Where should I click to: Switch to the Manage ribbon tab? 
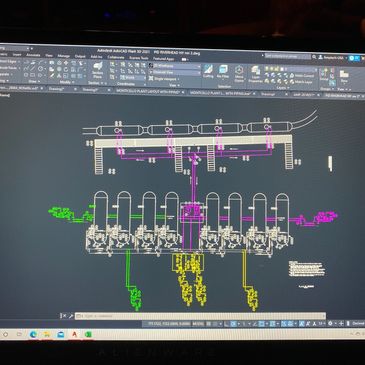(x=63, y=56)
